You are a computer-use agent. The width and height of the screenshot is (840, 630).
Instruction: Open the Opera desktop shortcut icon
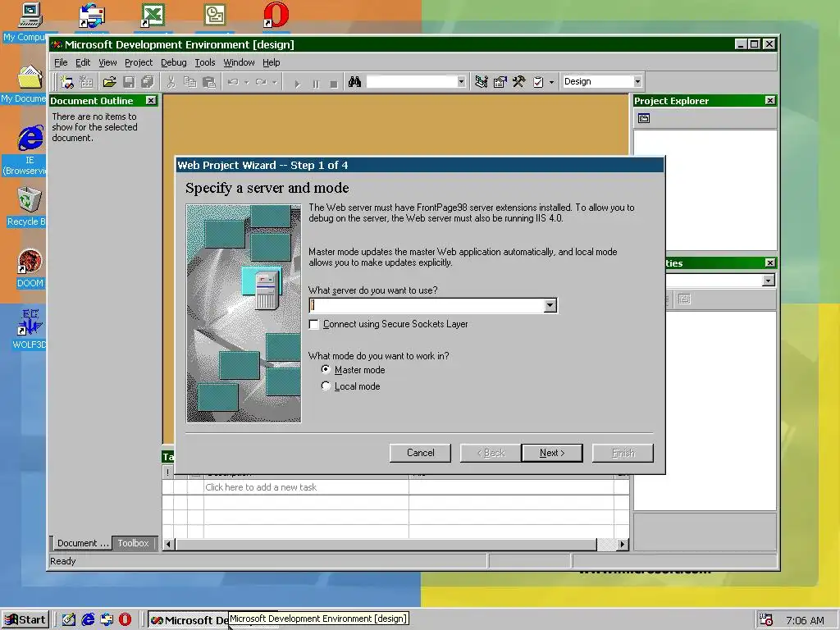(276, 15)
